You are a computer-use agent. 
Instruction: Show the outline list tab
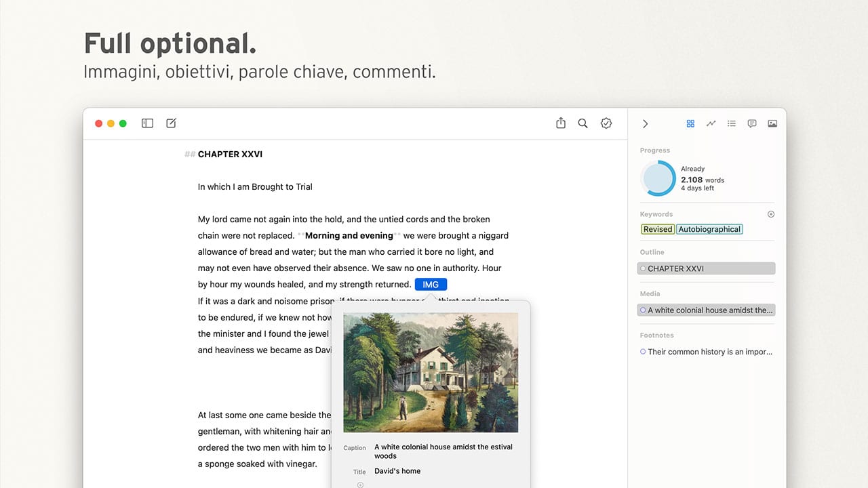click(732, 123)
